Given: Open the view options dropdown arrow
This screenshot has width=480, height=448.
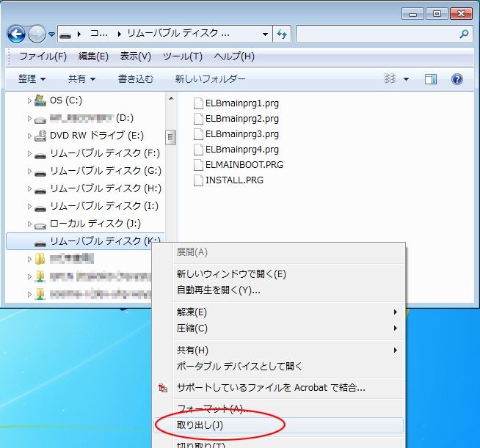Looking at the screenshot, I should point(406,79).
